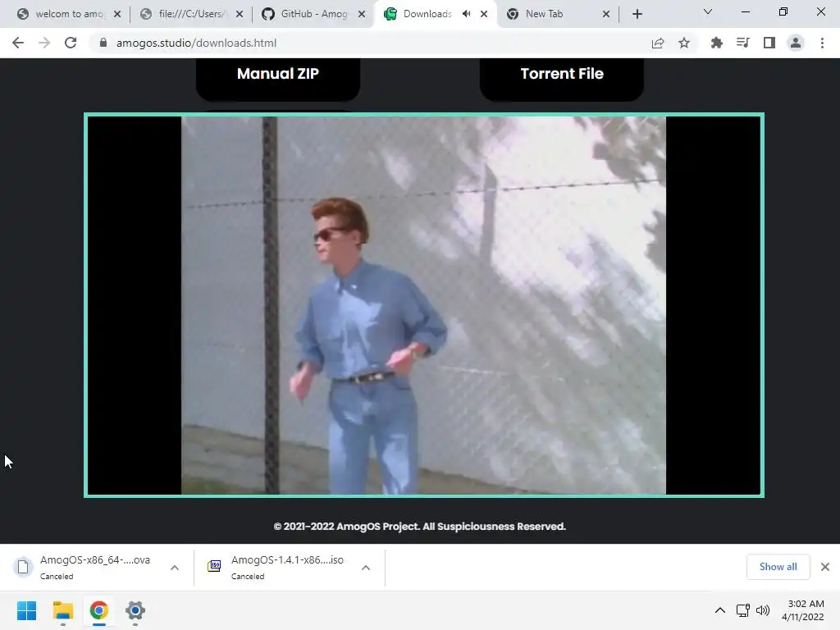This screenshot has height=630, width=840.
Task: Close the file:///C:/Users tab
Action: point(240,14)
